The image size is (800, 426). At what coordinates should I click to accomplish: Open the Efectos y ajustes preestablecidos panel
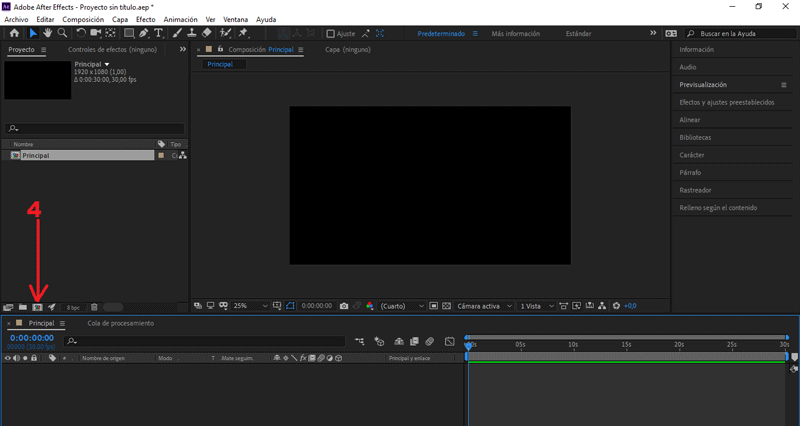pos(727,102)
